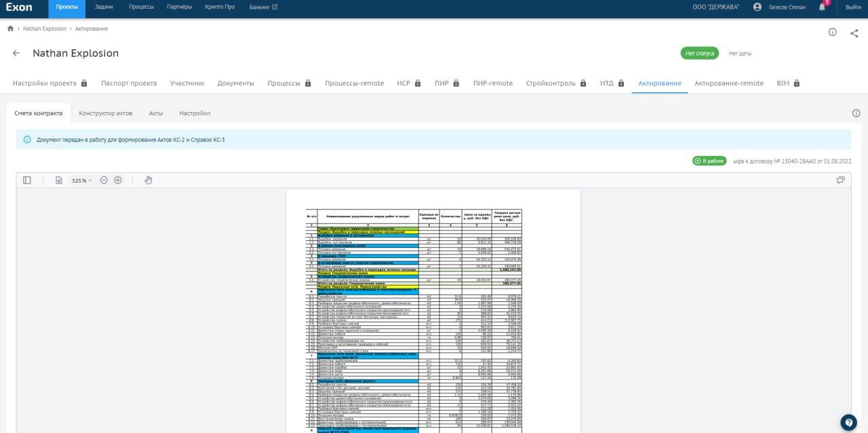Open notifications bell icon
The image size is (868, 433).
coord(823,7)
